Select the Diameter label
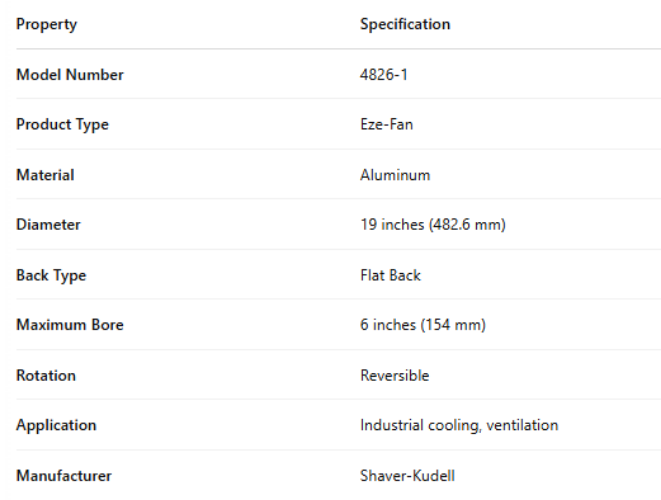This screenshot has width=661, height=500. pos(48,225)
